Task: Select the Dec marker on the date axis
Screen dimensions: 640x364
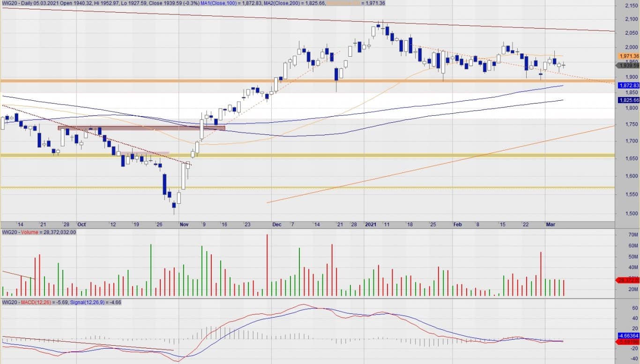Action: (x=277, y=225)
